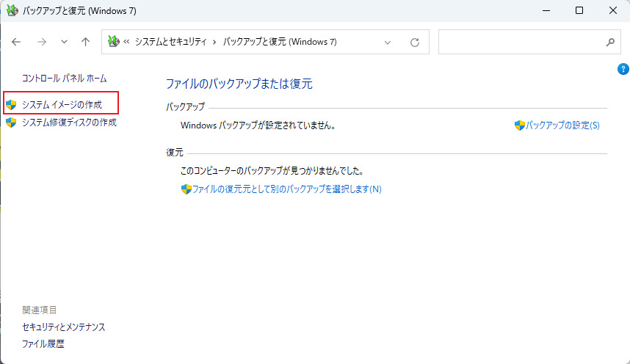The width and height of the screenshot is (630, 364).
Task: Show hidden breadcrumb levels via double chevron
Action: (x=126, y=42)
